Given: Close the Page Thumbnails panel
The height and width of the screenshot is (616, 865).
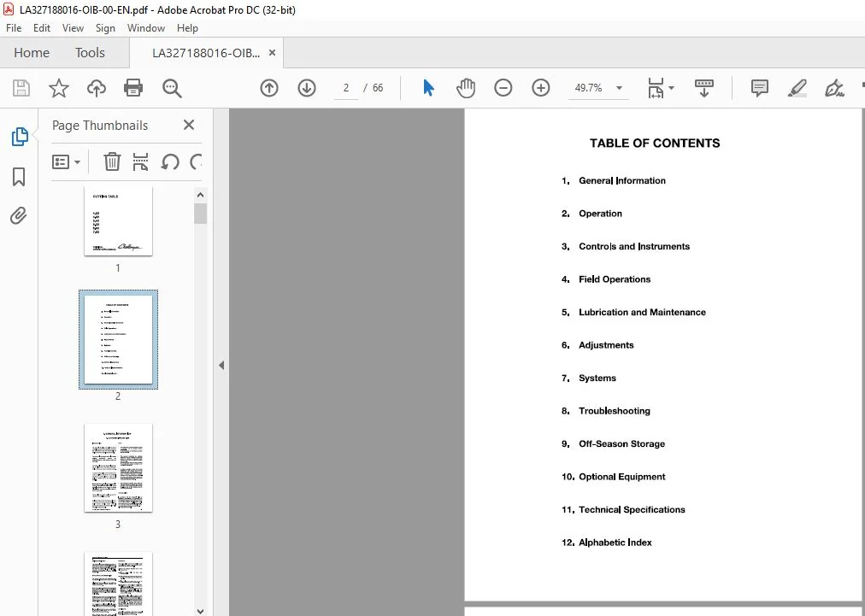Looking at the screenshot, I should tap(189, 126).
